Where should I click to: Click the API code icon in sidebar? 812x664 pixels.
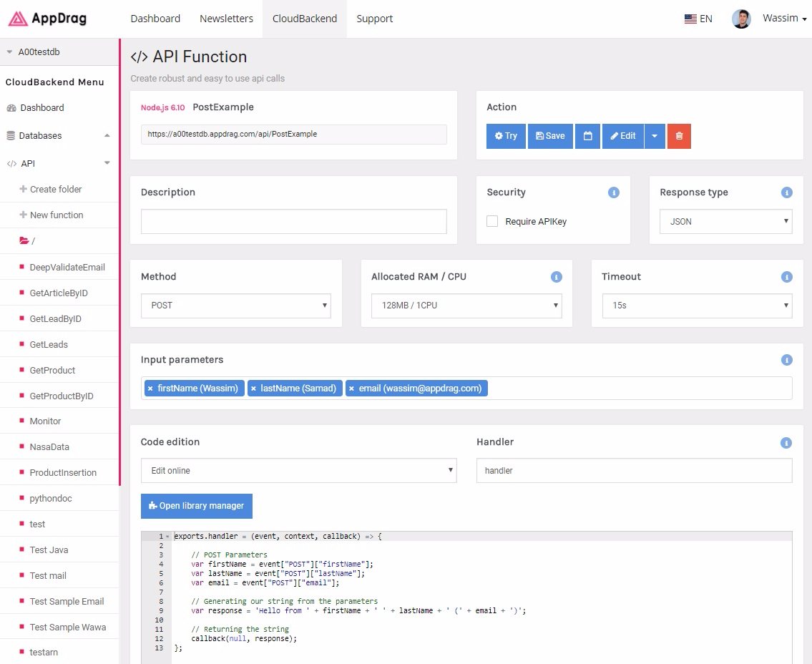click(x=11, y=164)
